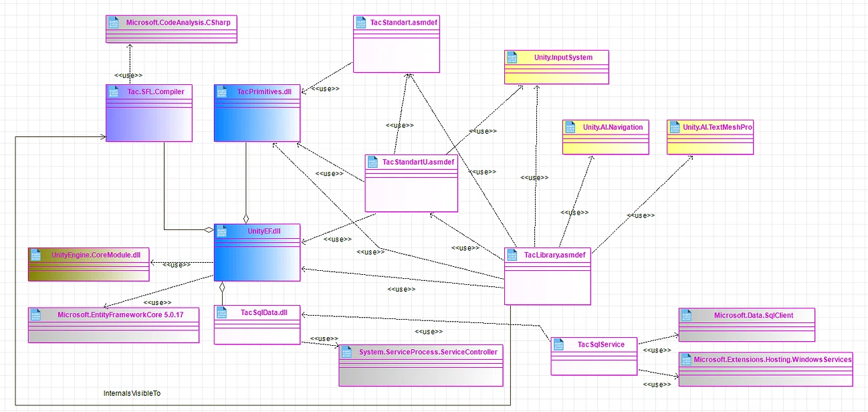Click the TacSqlData.dll box icon

221,312
